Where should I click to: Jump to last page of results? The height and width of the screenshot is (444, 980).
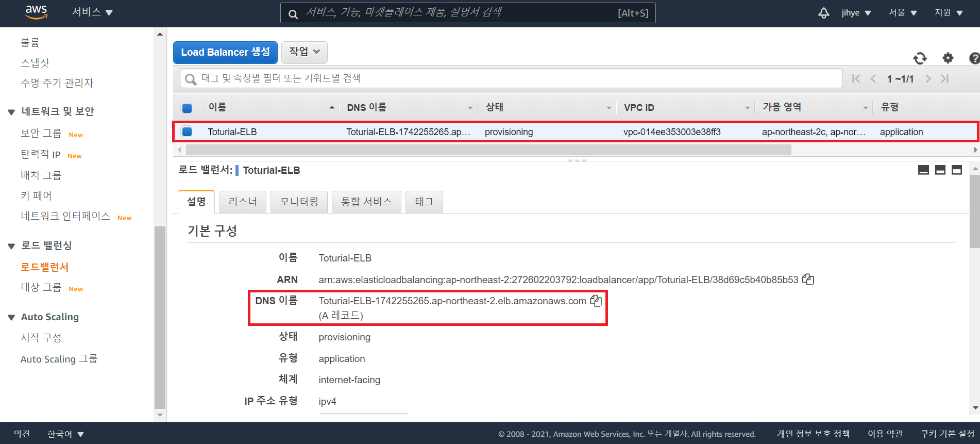pos(944,79)
